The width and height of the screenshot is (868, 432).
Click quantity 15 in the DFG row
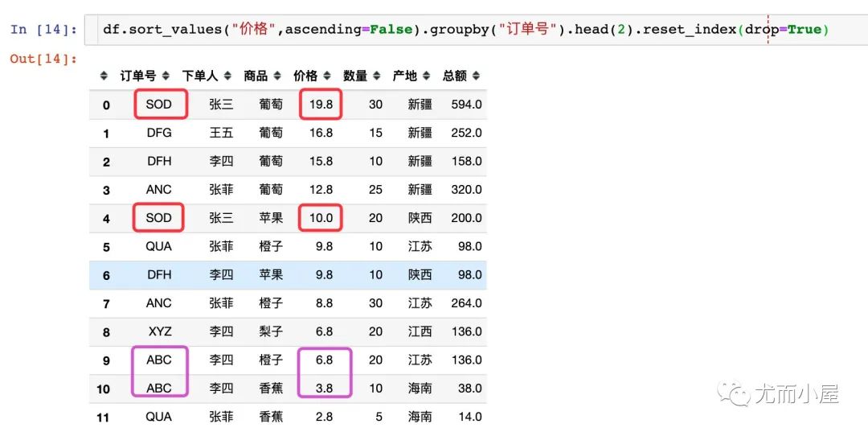(376, 133)
